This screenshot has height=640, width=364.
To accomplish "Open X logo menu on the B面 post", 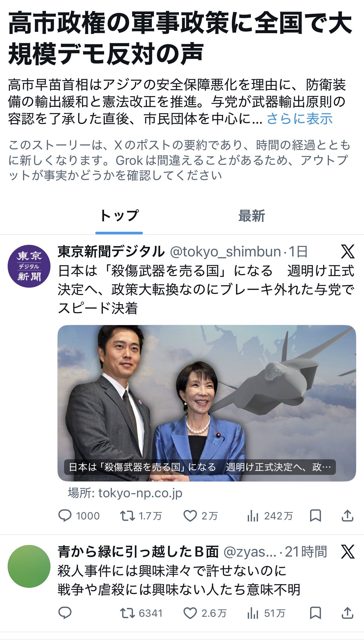I will pos(348,551).
